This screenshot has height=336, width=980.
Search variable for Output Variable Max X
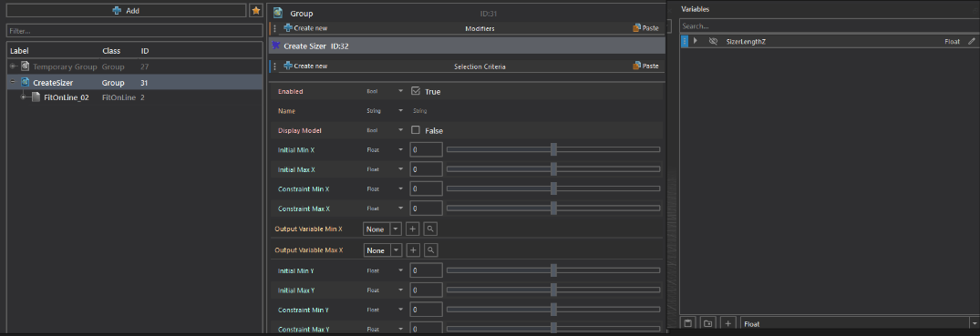coord(430,249)
